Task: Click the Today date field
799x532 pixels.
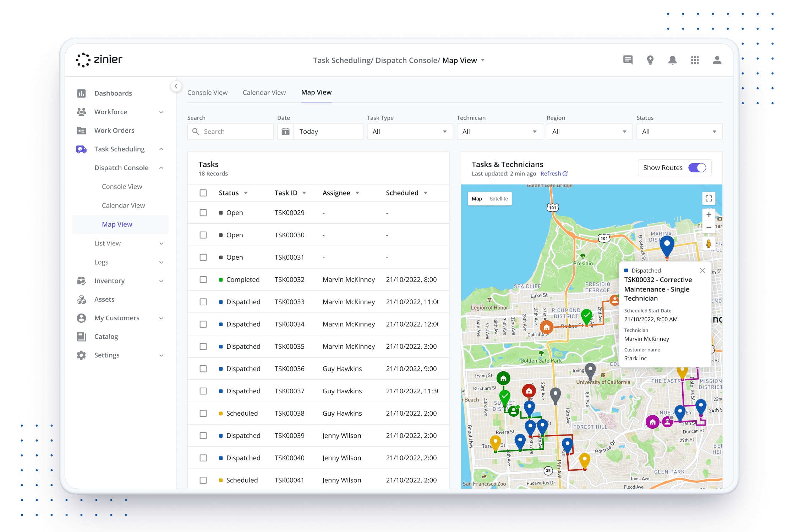Action: pyautogui.click(x=328, y=132)
